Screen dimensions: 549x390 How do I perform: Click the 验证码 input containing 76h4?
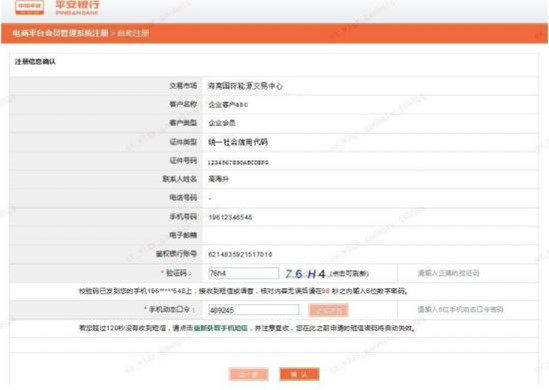(x=244, y=273)
